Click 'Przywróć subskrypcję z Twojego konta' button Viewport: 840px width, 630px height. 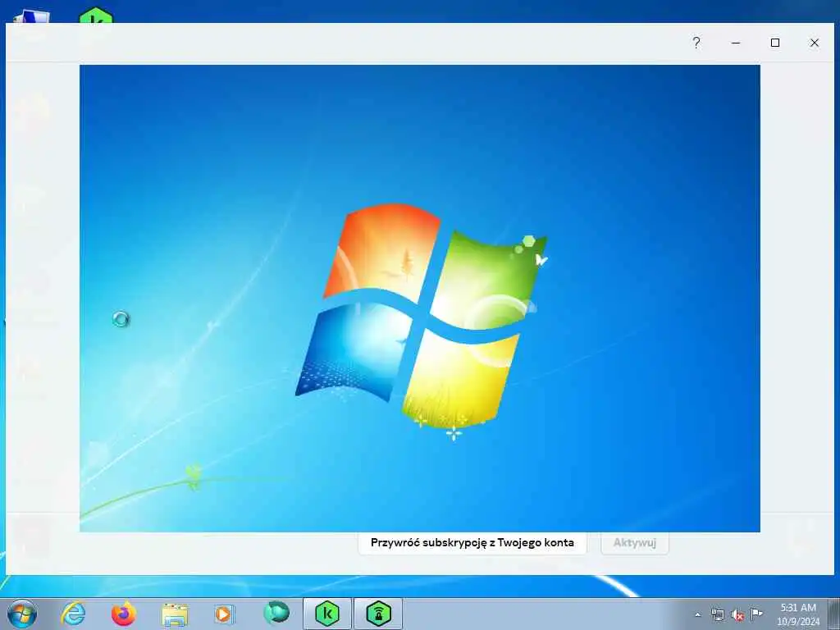472,543
